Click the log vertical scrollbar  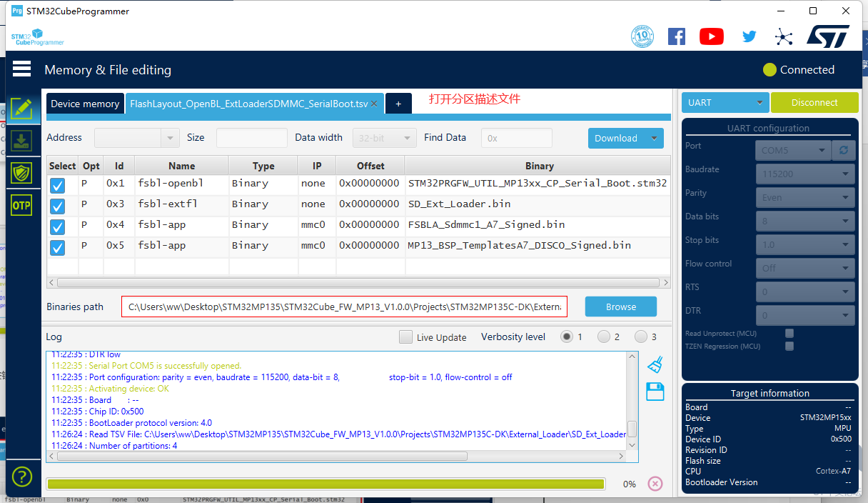click(632, 429)
